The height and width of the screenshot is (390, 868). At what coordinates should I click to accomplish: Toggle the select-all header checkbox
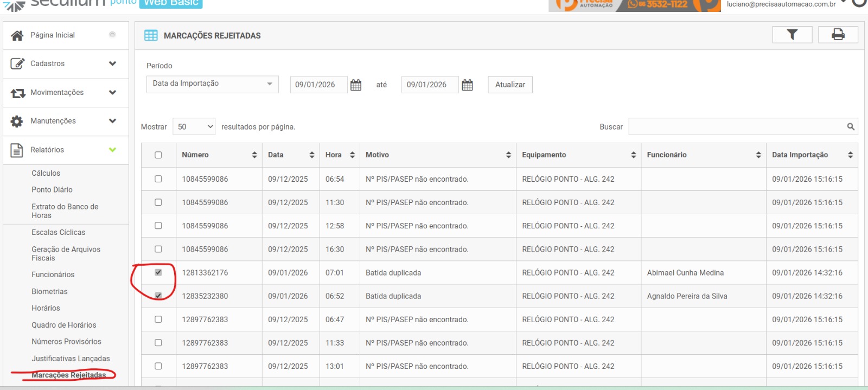click(x=158, y=155)
